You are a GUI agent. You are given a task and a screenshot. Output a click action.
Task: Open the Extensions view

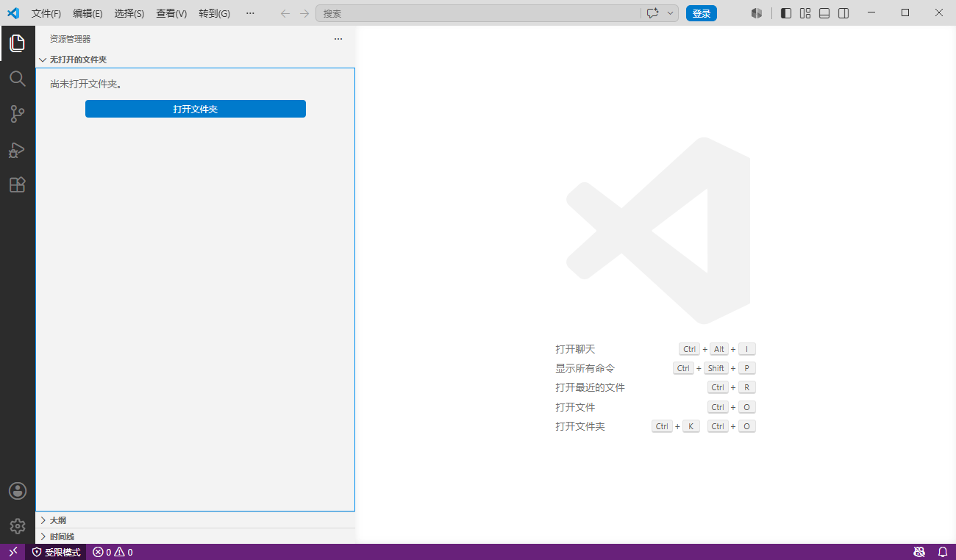point(17,184)
